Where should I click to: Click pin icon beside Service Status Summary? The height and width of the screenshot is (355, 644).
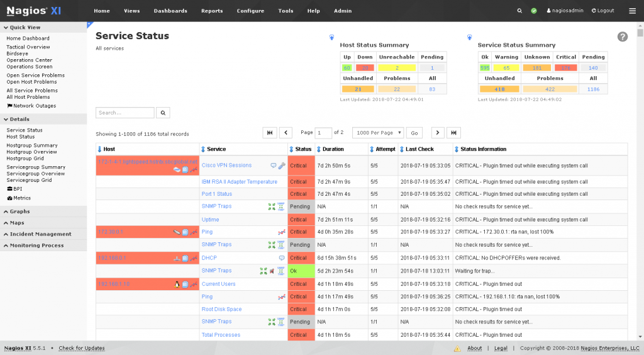coord(469,37)
